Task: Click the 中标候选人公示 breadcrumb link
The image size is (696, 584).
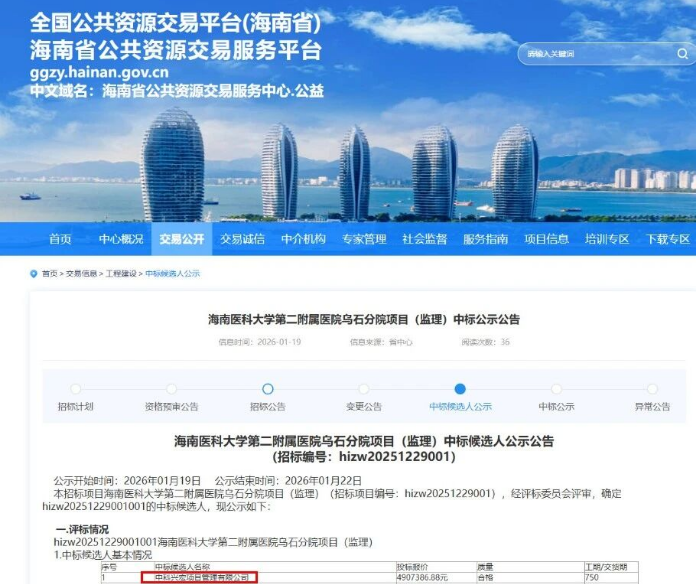Action: coord(172,274)
